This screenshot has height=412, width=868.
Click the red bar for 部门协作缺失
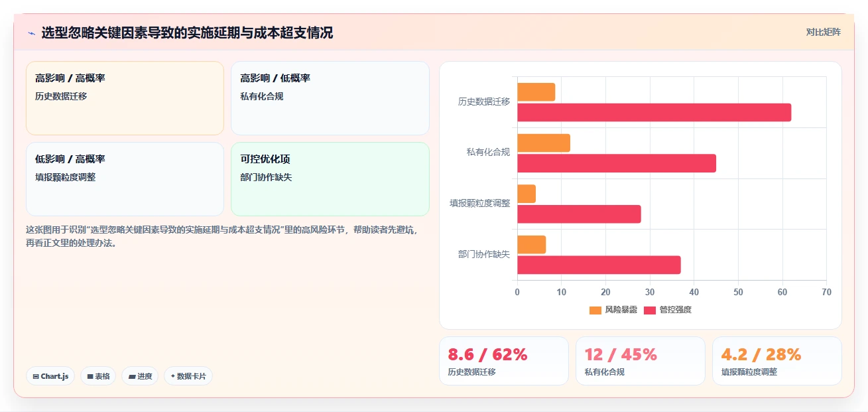pos(599,265)
